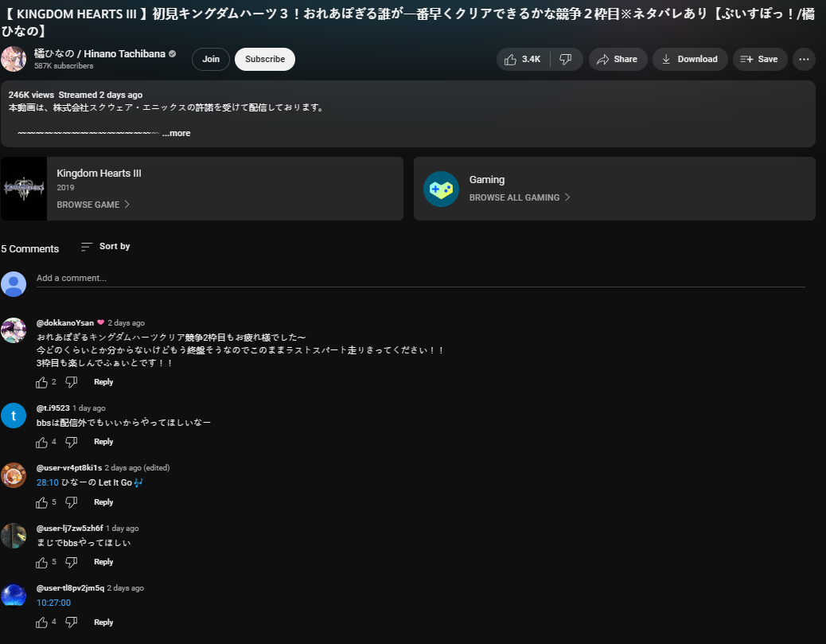The height and width of the screenshot is (644, 826).
Task: Open the three-dot more actions menu
Action: [804, 59]
